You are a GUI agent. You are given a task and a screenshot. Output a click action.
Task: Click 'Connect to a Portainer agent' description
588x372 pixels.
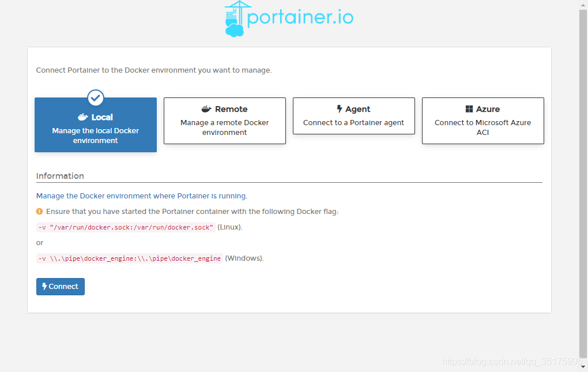[x=353, y=123]
